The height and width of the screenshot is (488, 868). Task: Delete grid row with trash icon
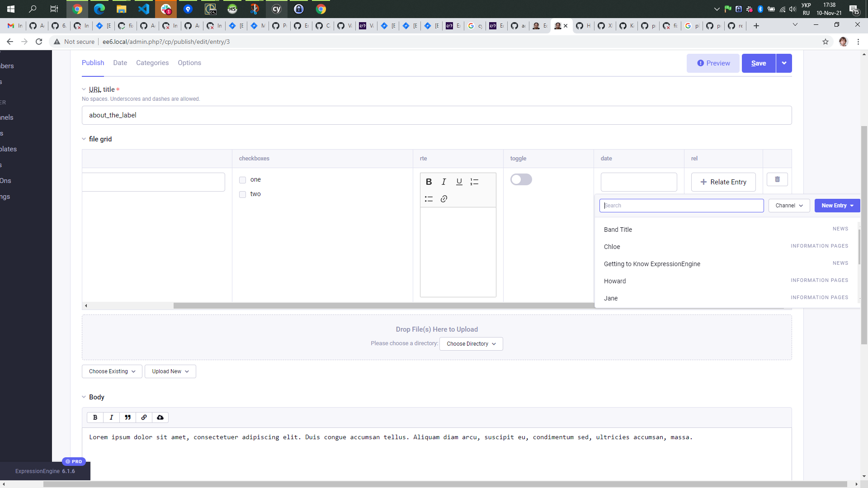pyautogui.click(x=777, y=179)
